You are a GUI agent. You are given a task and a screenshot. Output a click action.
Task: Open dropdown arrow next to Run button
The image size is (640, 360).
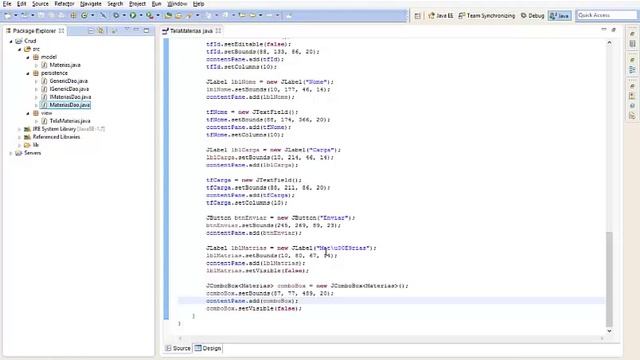coord(140,16)
